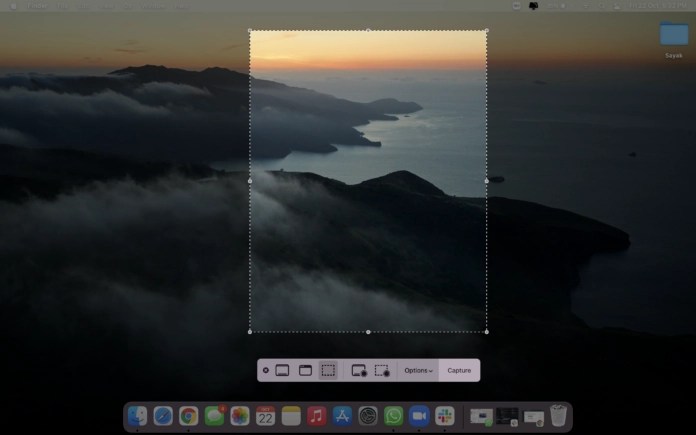Click the top-left selection handle
The image size is (696, 435).
pyautogui.click(x=250, y=30)
